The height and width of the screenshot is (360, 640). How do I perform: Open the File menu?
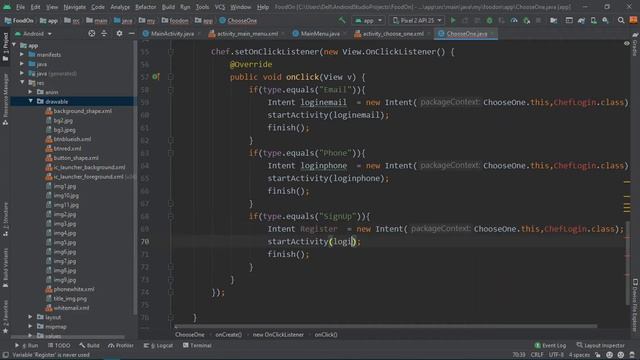20,7
